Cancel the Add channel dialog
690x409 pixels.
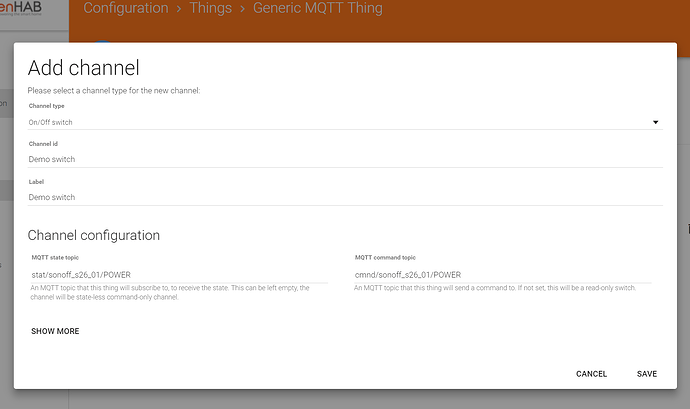pos(591,374)
